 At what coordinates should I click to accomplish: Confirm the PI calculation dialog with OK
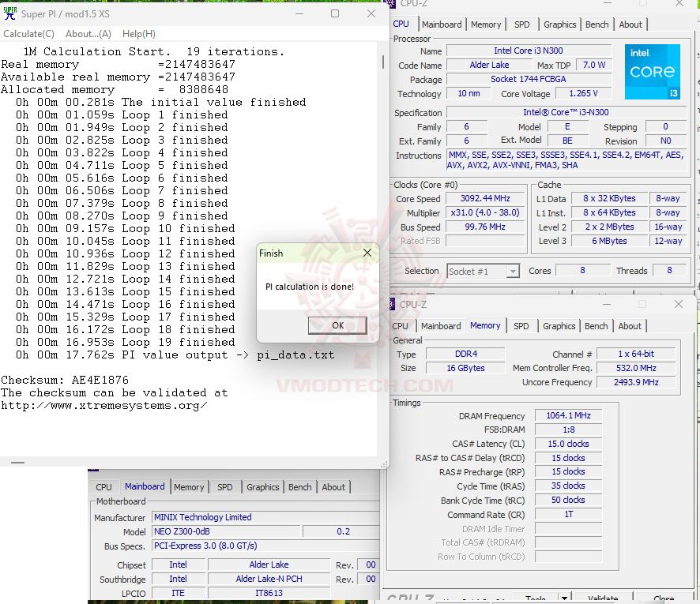(337, 325)
